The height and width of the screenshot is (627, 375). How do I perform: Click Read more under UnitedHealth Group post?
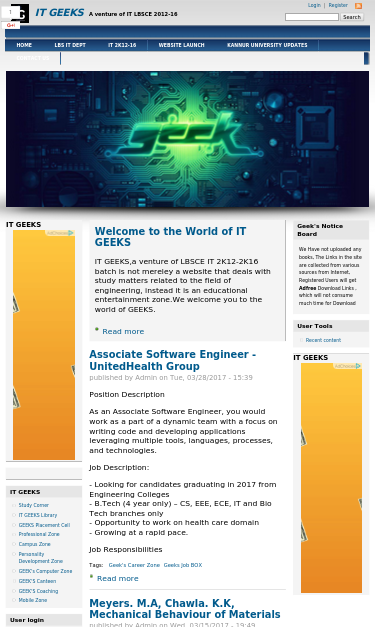coord(118,579)
